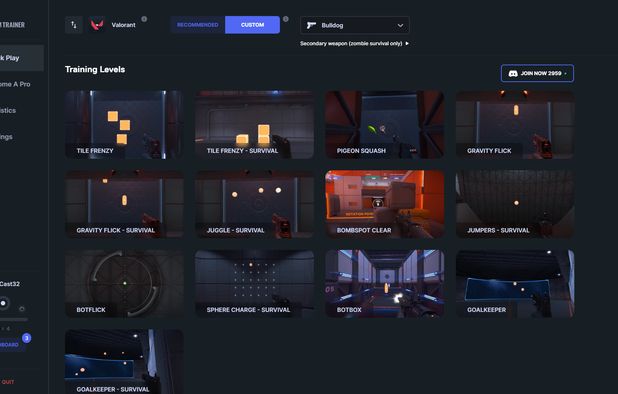The height and width of the screenshot is (394, 618).
Task: Open Become A Pro in sidebar
Action: click(x=15, y=84)
